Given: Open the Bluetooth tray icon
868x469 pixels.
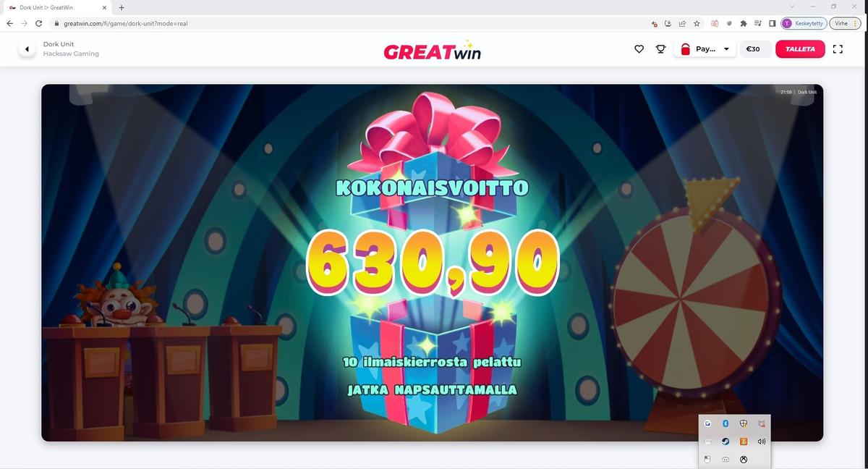Looking at the screenshot, I should [726, 423].
